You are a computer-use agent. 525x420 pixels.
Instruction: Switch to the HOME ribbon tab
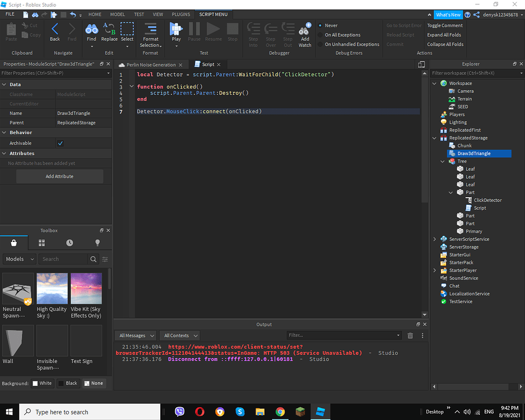pos(95,15)
